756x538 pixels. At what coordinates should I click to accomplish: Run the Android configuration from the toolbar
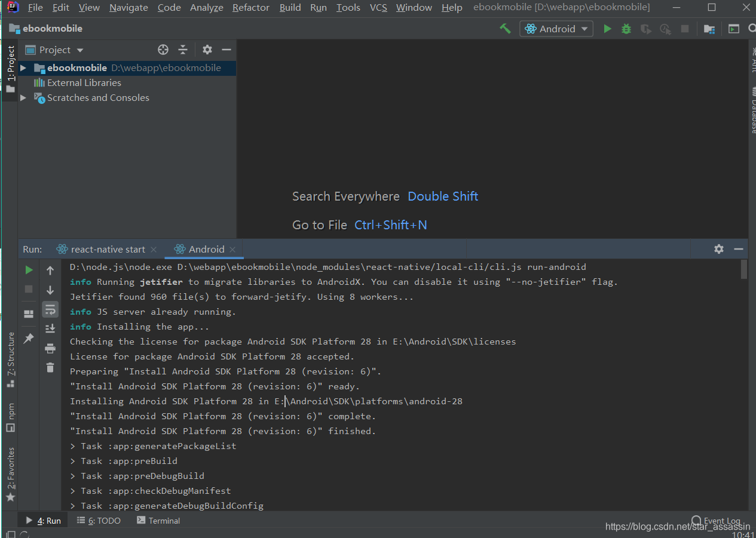[607, 29]
